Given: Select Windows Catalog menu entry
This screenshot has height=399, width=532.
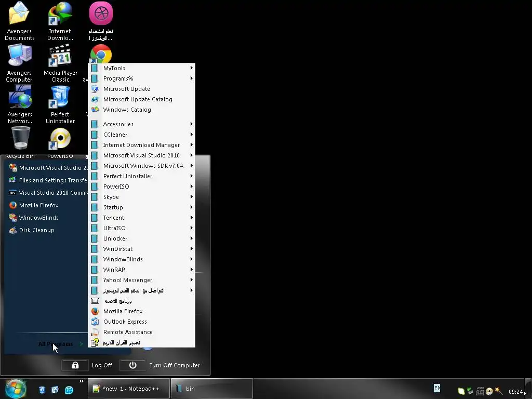Looking at the screenshot, I should (141, 110).
